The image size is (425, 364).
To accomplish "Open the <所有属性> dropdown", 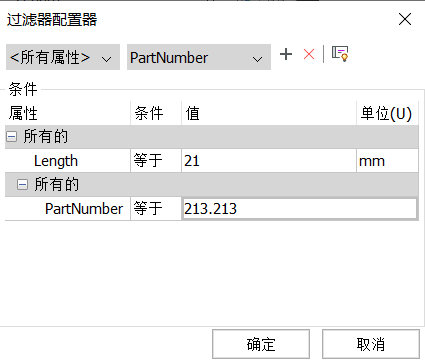I will (x=63, y=57).
